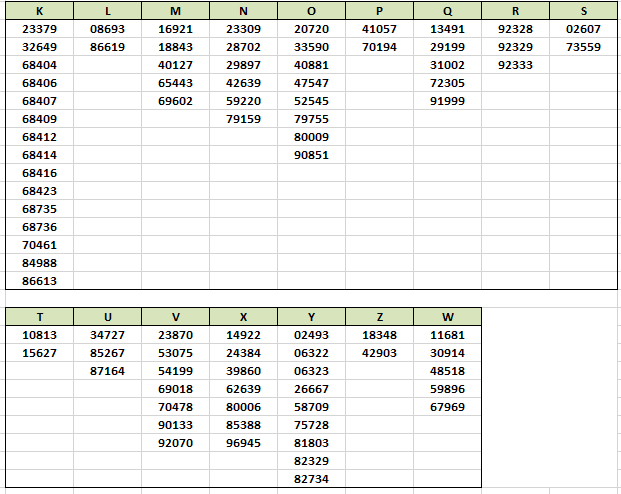Select cell with value 92070
Viewport: 621px width, 494px height.
175,443
